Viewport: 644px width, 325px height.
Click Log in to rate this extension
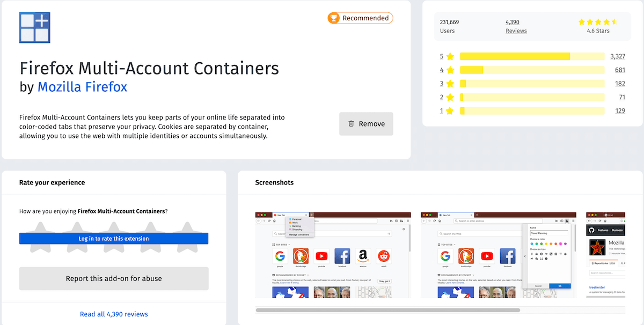pyautogui.click(x=114, y=239)
